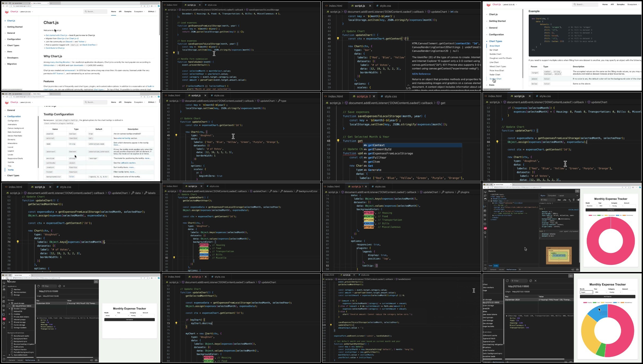Screen dimensions: 643x364
Task: Toggle computed styles sidebar icon in Styles toolbar
Action: tap(578, 200)
